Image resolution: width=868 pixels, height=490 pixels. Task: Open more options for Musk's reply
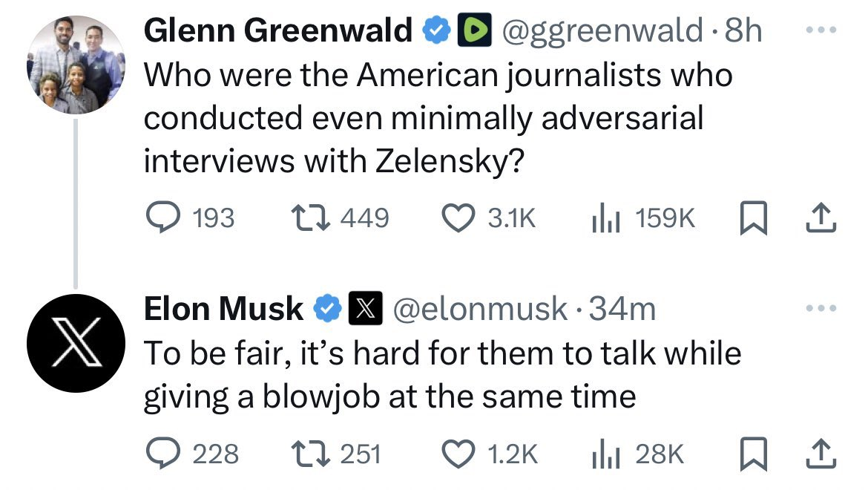point(823,307)
